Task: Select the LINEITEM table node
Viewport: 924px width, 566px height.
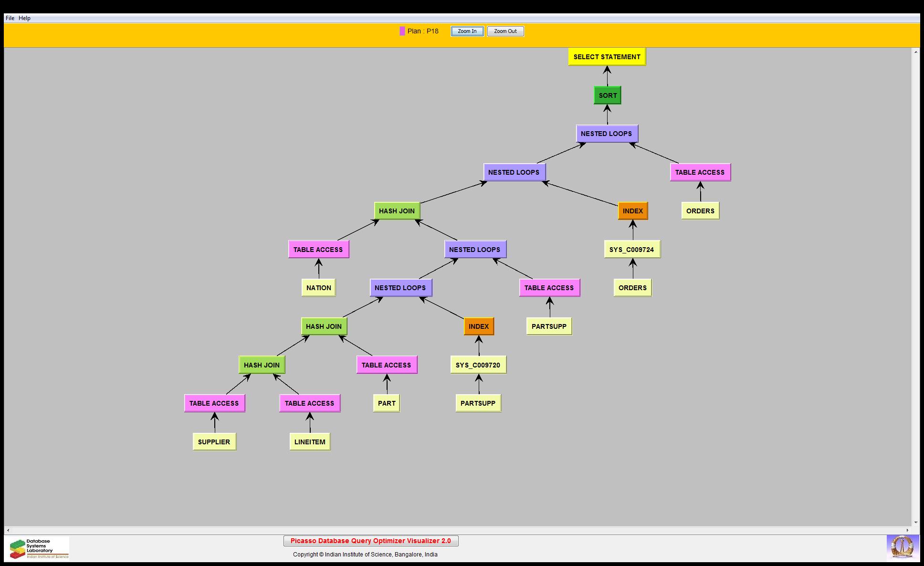Action: (x=310, y=442)
